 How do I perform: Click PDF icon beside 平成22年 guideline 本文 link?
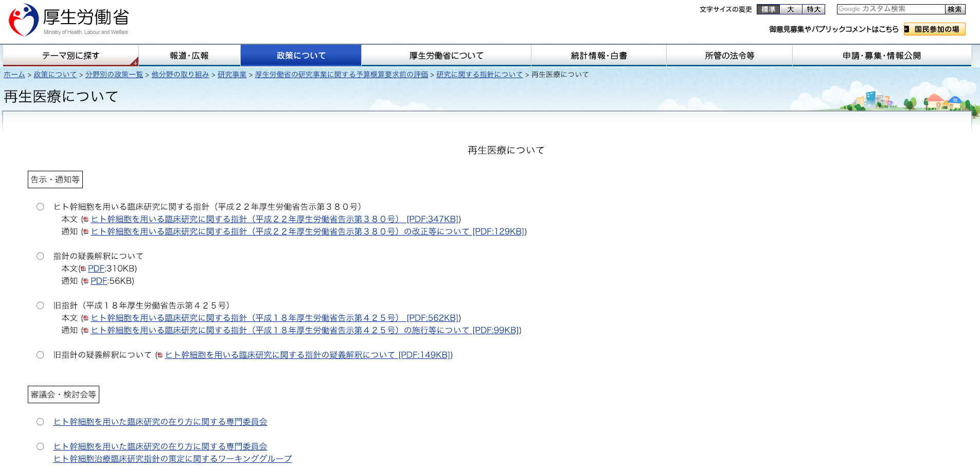[x=86, y=220]
